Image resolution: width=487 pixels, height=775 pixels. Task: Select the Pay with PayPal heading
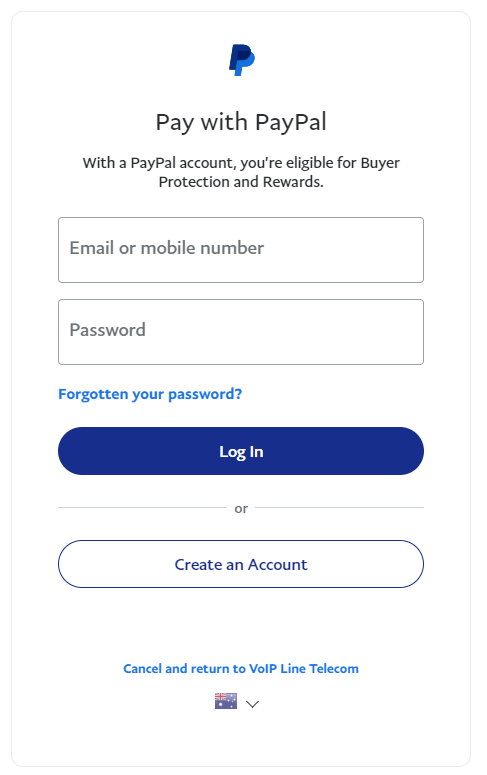point(241,122)
